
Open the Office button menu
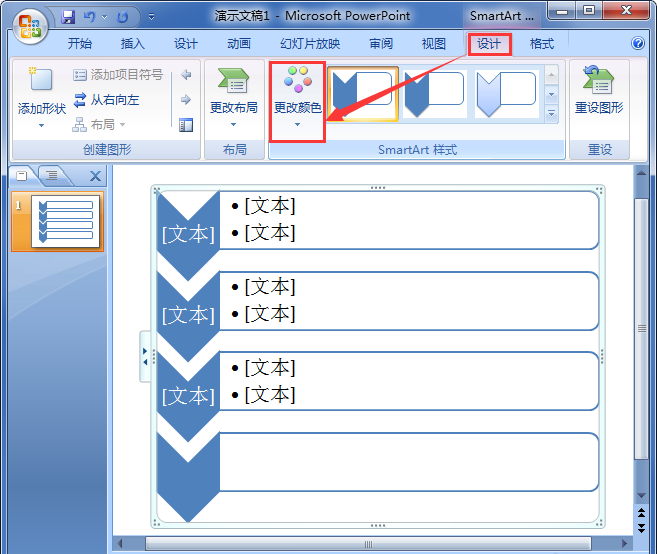click(x=30, y=27)
